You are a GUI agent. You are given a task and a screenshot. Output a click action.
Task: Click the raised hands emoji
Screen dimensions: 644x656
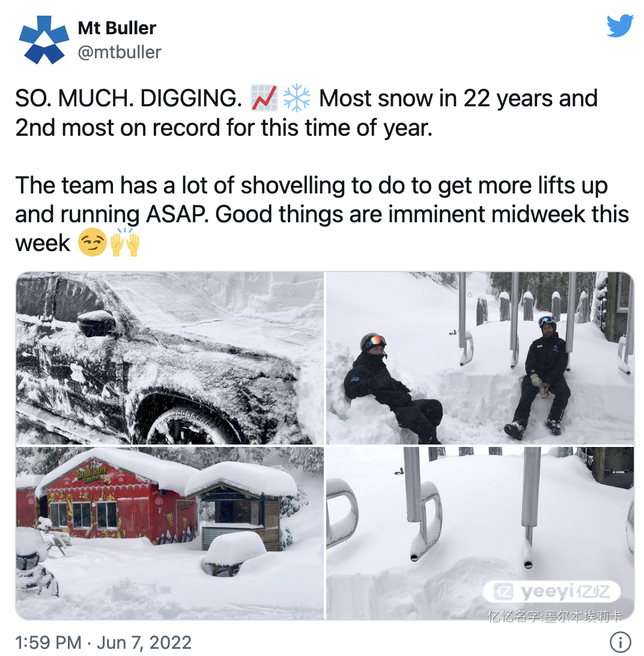tap(125, 242)
